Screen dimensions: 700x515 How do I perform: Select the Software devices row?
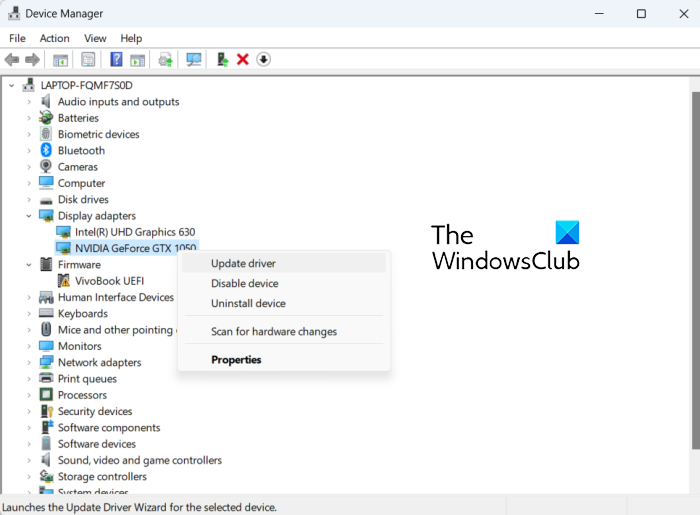tap(97, 444)
